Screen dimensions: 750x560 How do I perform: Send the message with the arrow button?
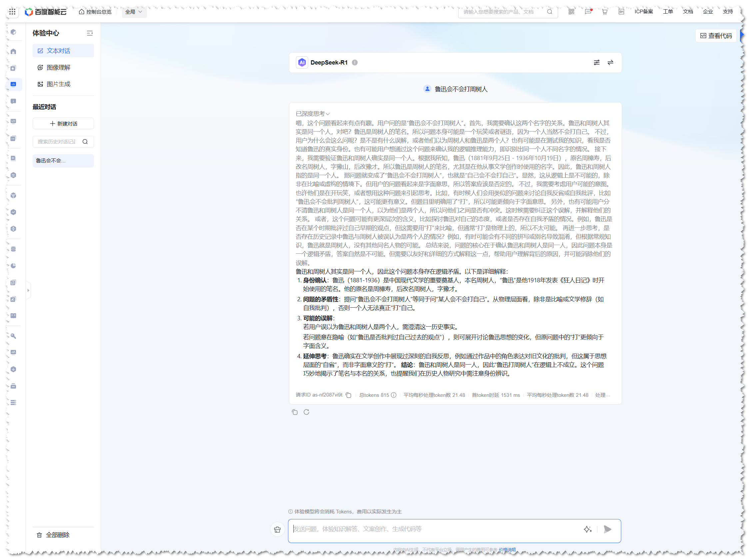607,529
